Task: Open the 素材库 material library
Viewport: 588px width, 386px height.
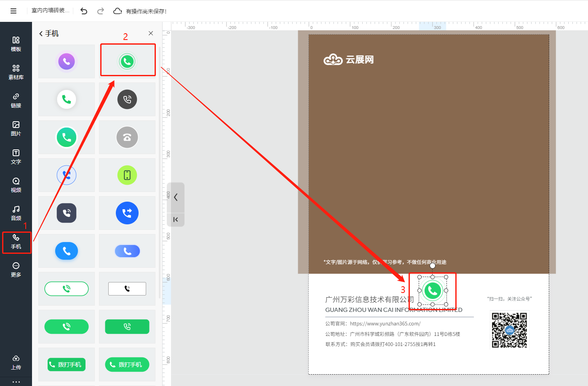Action: click(x=16, y=72)
